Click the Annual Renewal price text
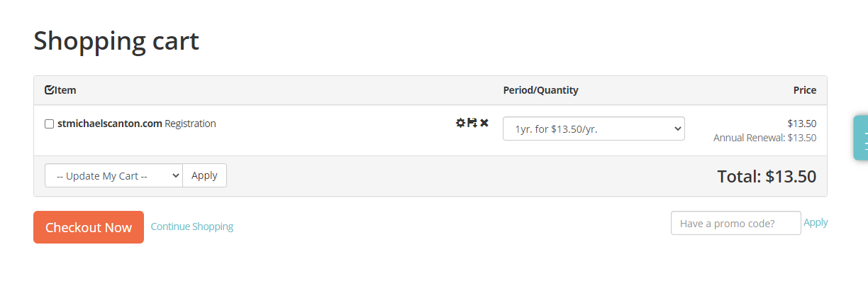This screenshot has height=284, width=868. 764,138
